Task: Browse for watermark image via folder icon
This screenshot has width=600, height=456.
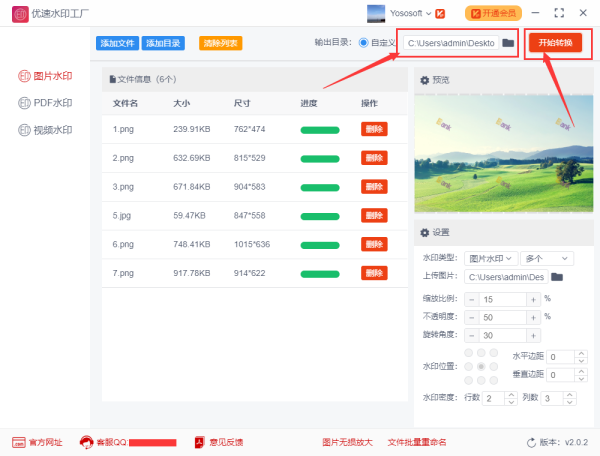Action: (x=557, y=277)
